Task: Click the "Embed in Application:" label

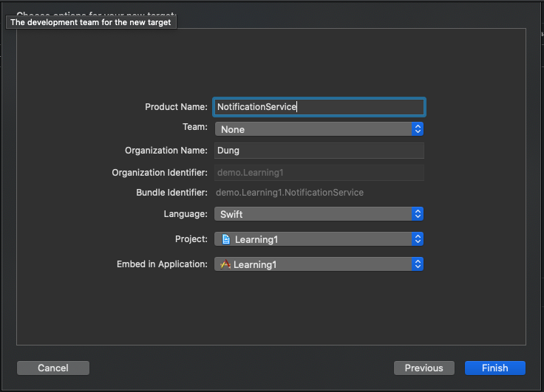Action: [162, 264]
